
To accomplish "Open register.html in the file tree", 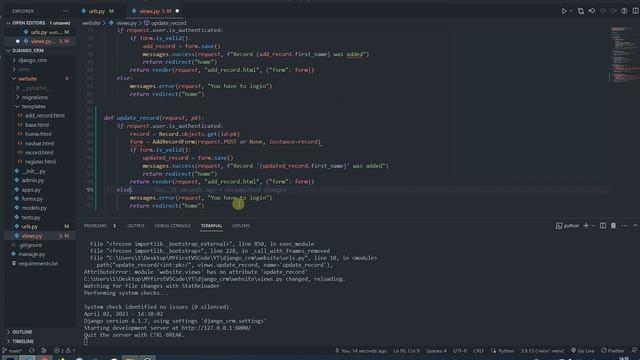I will click(40, 162).
